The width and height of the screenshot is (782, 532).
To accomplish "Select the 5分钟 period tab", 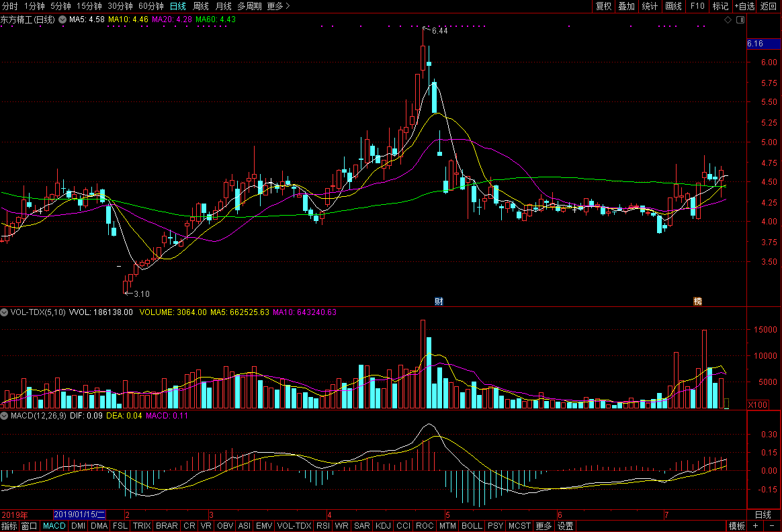I will coord(60,6).
